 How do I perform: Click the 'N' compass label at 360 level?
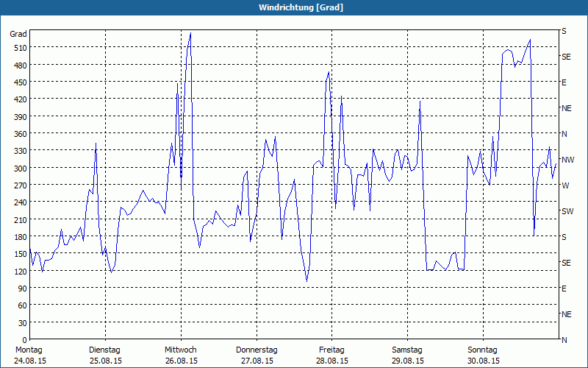564,134
